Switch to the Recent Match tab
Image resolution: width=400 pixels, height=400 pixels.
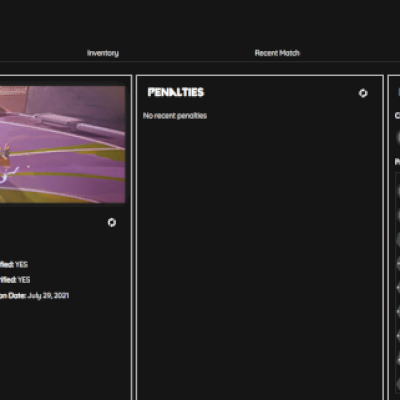pyautogui.click(x=277, y=53)
